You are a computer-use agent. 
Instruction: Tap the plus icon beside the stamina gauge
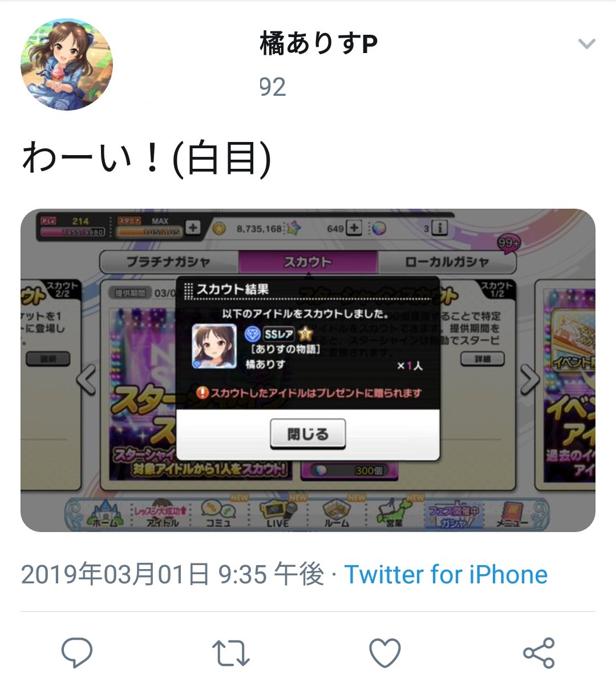pyautogui.click(x=193, y=228)
